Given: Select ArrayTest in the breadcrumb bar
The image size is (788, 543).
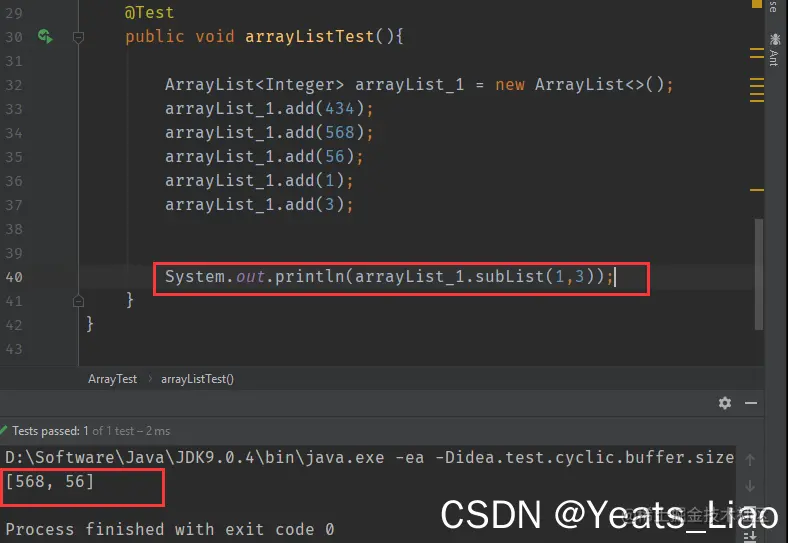Looking at the screenshot, I should point(112,379).
